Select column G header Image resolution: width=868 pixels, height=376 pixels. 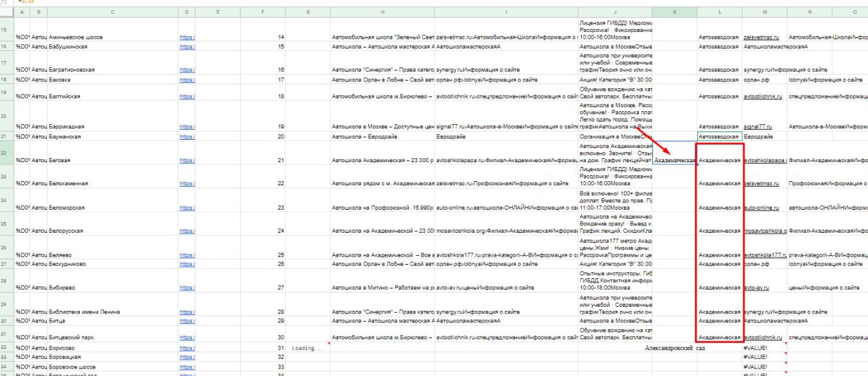pyautogui.click(x=308, y=12)
